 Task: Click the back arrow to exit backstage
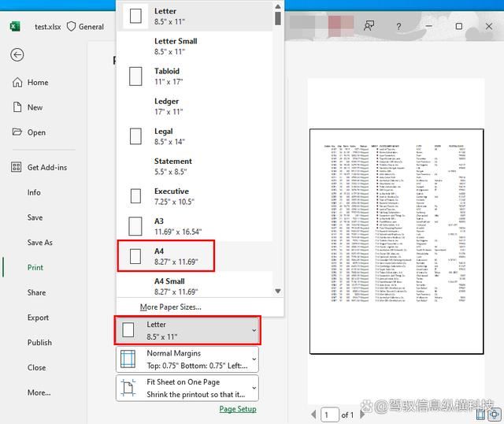tap(17, 54)
